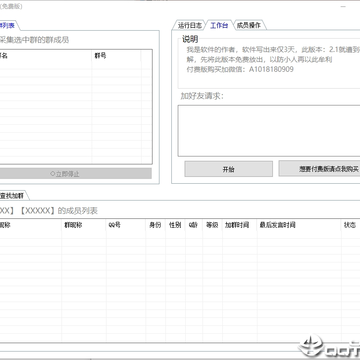Switch to the 运行日志 tab
This screenshot has width=360, height=360.
(190, 25)
